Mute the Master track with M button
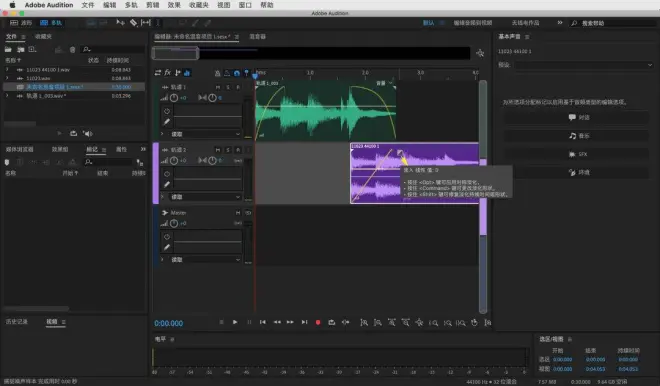This screenshot has height=386, width=660. tap(238, 213)
